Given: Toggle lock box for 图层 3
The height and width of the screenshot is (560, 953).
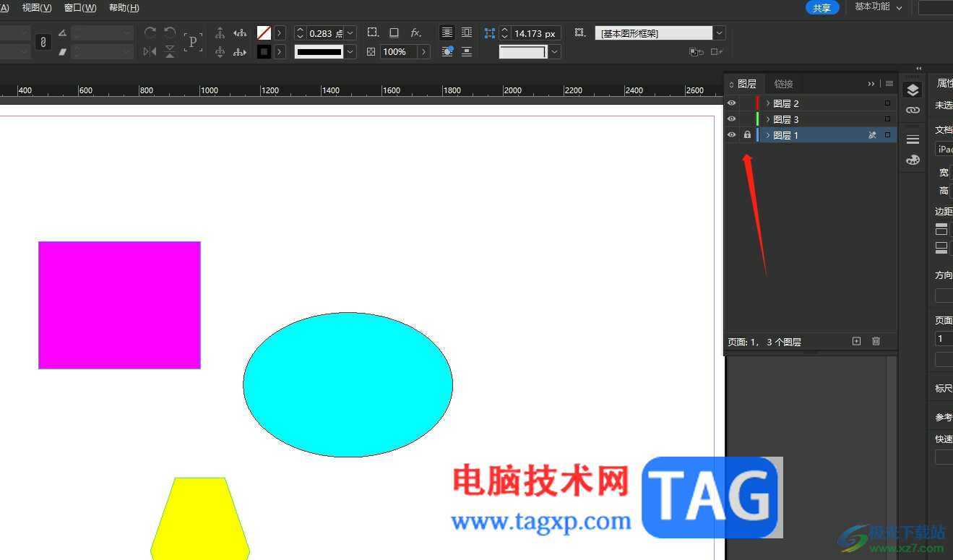Looking at the screenshot, I should pyautogui.click(x=747, y=119).
